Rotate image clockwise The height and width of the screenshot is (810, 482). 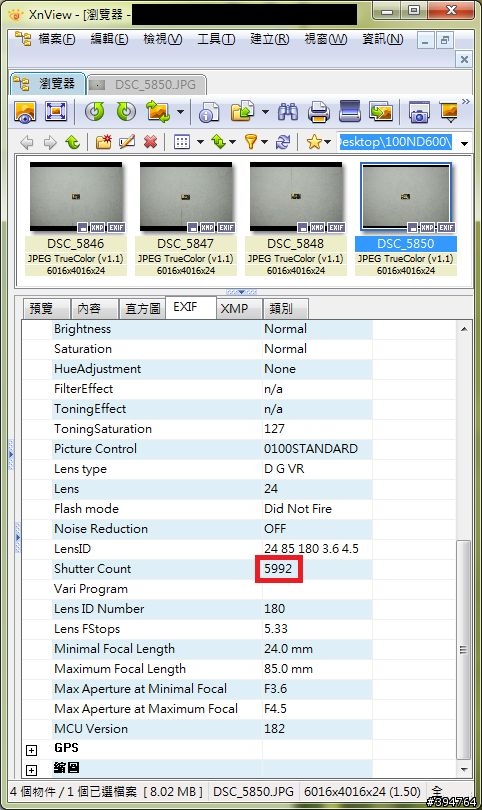click(x=126, y=111)
